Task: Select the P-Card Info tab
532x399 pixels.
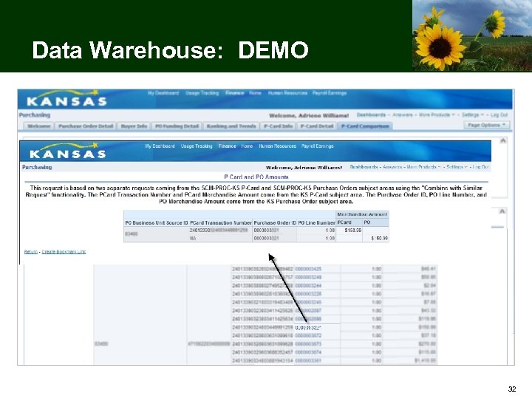Action: tap(279, 126)
